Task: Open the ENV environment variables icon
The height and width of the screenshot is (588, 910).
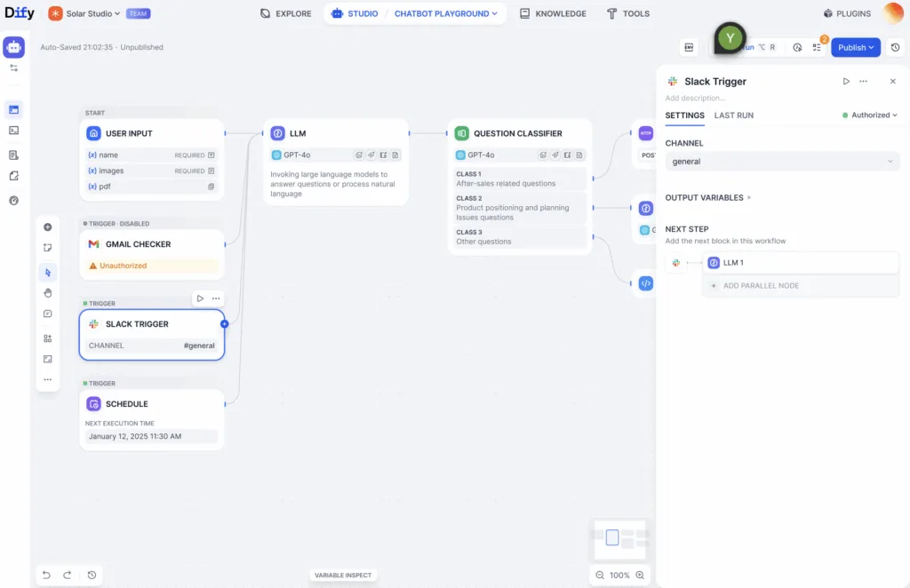Action: click(x=689, y=47)
